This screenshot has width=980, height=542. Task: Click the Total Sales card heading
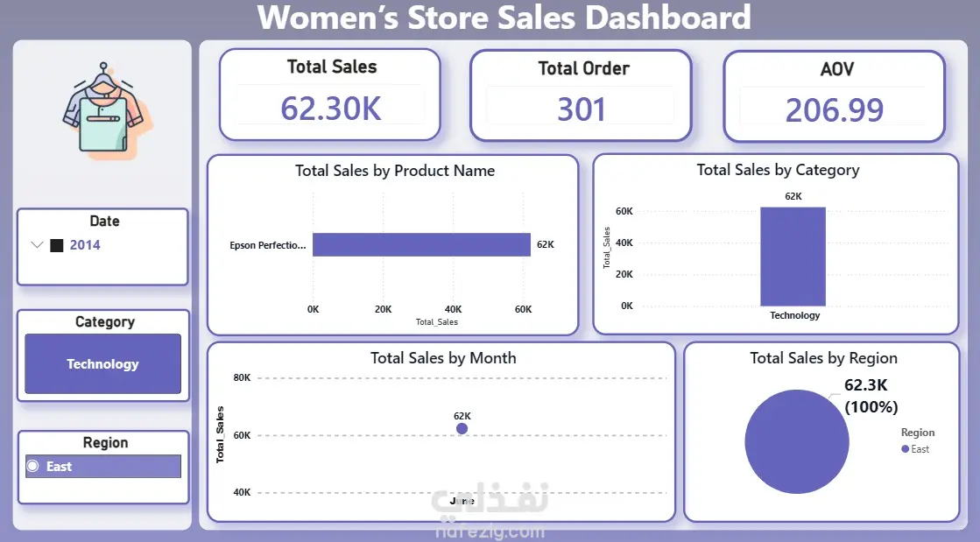click(x=332, y=67)
